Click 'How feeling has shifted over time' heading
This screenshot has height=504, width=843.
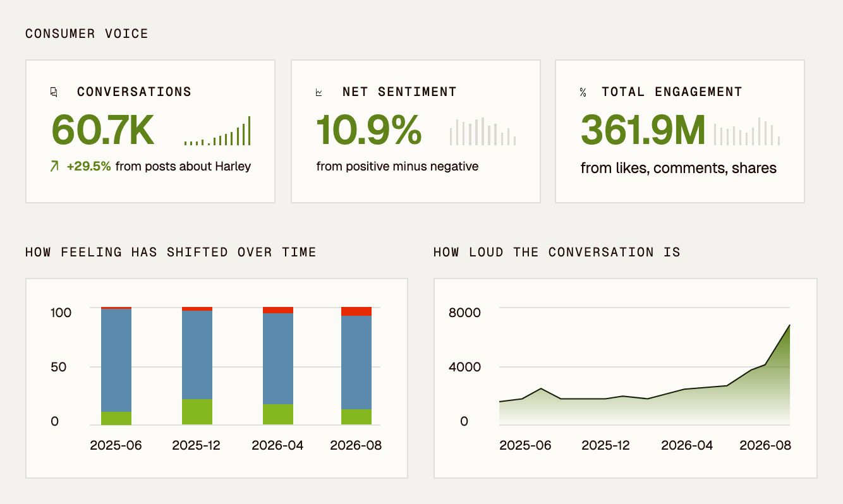pos(171,253)
